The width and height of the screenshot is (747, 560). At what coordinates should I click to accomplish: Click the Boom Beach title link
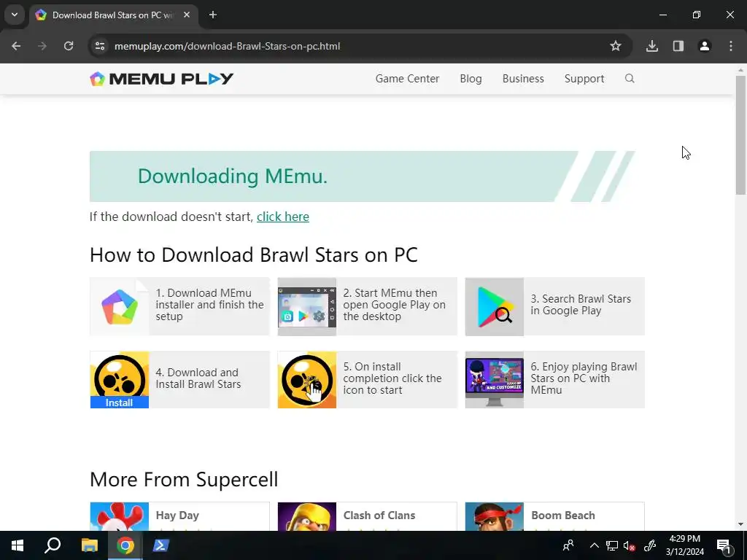[x=563, y=516]
